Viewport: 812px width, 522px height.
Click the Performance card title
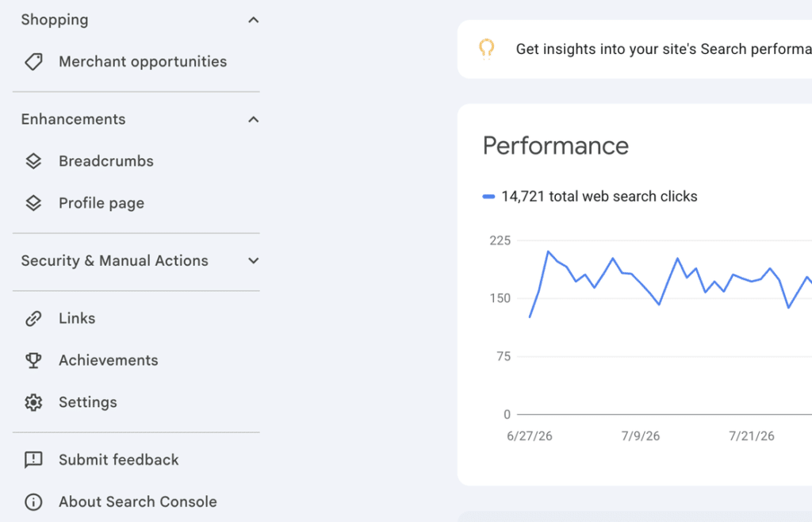pos(556,145)
